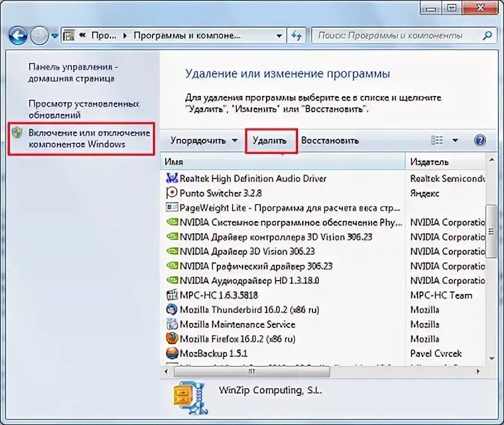Viewport: 504px width, 425px height.
Task: Click the magnifying glass search icon
Action: coord(487,35)
